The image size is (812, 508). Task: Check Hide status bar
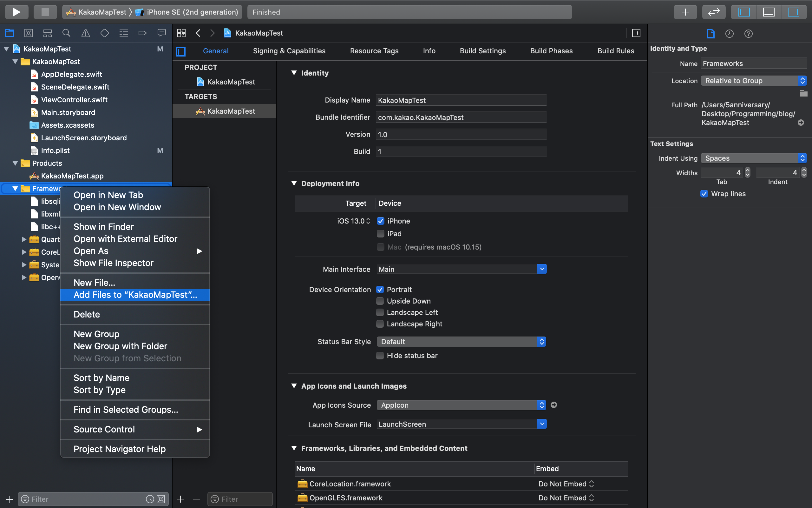click(380, 356)
